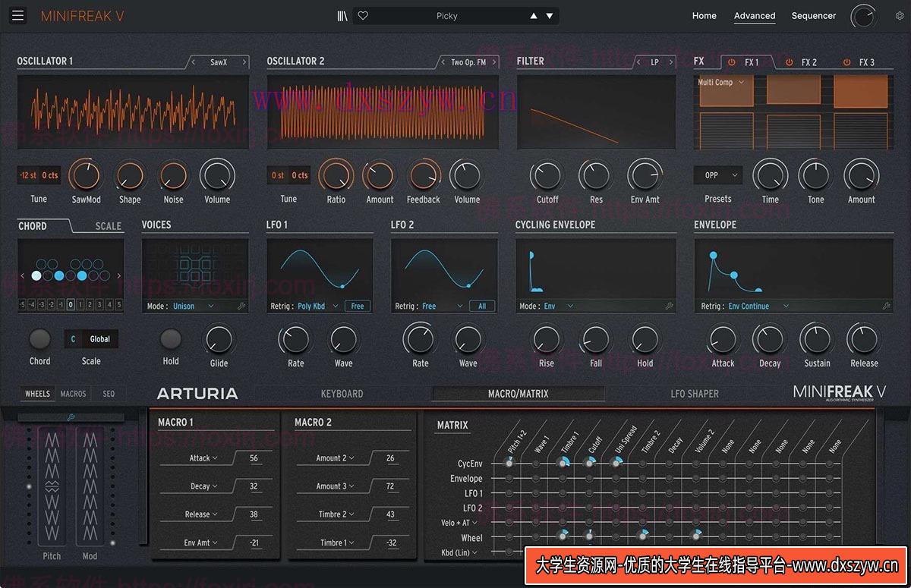Open LFO 1 Retrig Poly Kbd dropdown

pyautogui.click(x=317, y=307)
